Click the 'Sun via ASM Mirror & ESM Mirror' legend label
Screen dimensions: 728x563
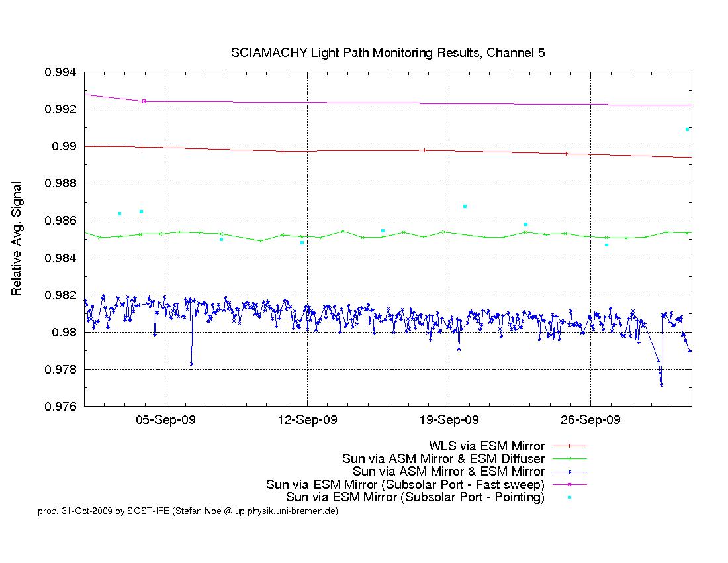pos(449,472)
